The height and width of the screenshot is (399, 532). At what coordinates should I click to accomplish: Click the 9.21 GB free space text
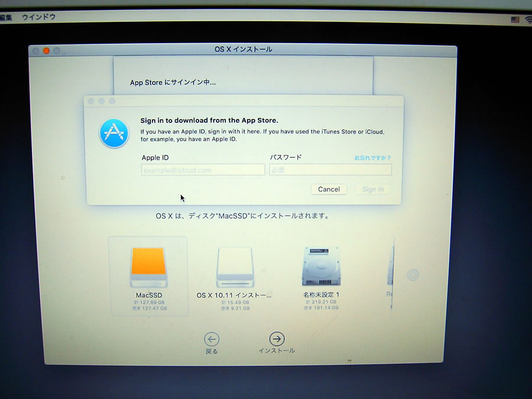(235, 309)
